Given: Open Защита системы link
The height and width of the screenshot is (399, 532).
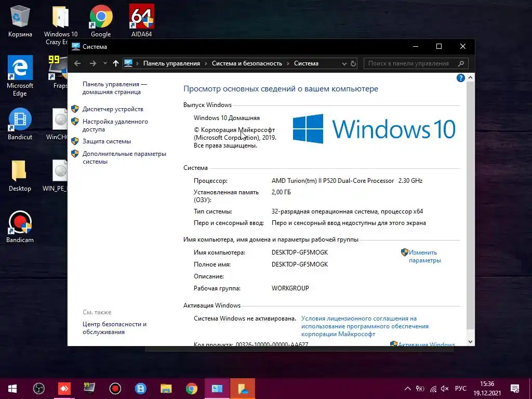Looking at the screenshot, I should [x=107, y=141].
